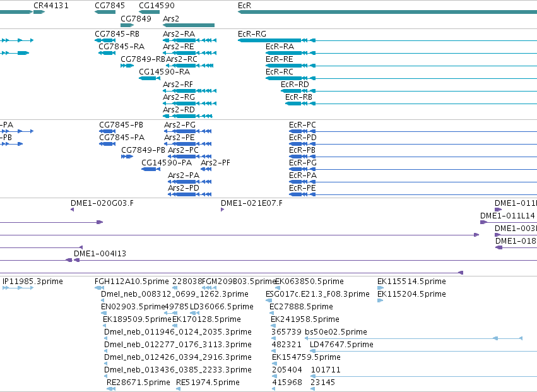Viewport: 537px width, 392px height.
Task: Click the EcR-RB transcript label
Action: tap(298, 97)
